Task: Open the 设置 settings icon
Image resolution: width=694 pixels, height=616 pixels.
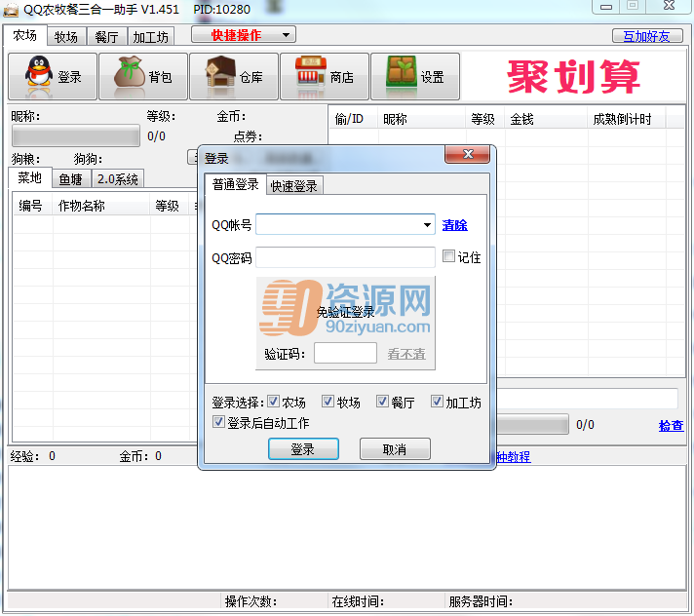Action: (415, 77)
